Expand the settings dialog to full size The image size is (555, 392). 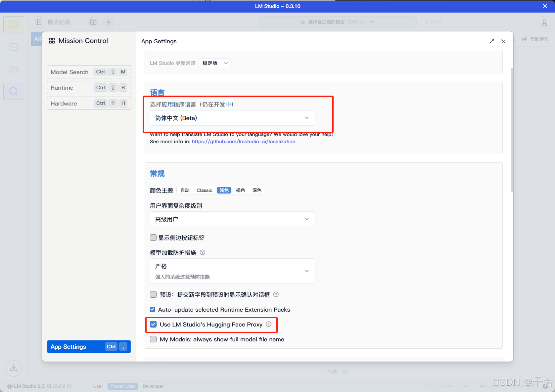pyautogui.click(x=492, y=41)
